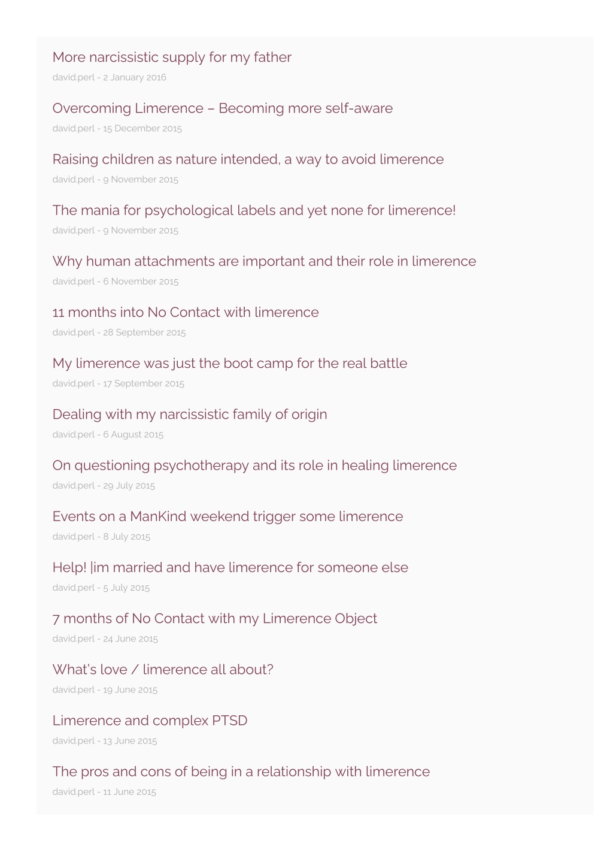Open 'Overcoming Limerence – Becoming more self-aware'
613x868 pixels.
click(223, 108)
